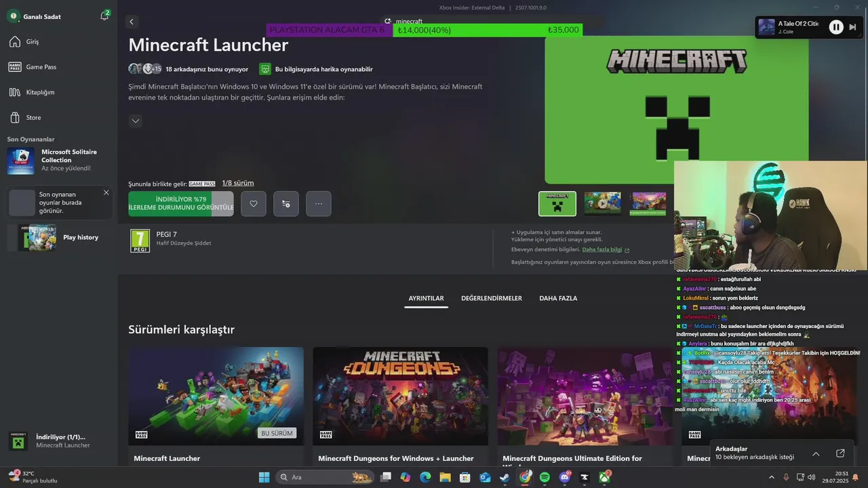
Task: Dismiss the recent games hint card
Action: point(106,192)
